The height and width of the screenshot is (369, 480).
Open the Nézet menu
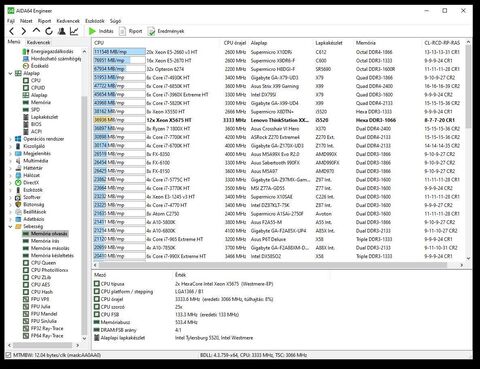pos(26,21)
